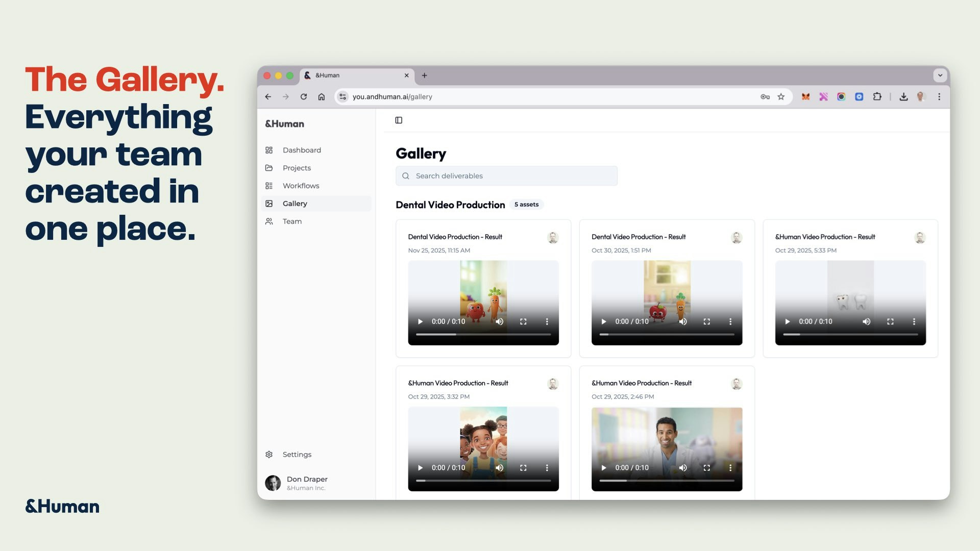
Task: Fullscreen the Oct 29 5:33 PM video
Action: tap(890, 322)
